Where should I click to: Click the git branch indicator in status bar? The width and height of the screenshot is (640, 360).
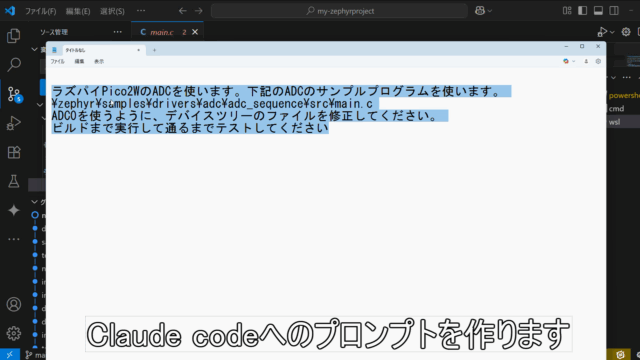pyautogui.click(x=36, y=355)
